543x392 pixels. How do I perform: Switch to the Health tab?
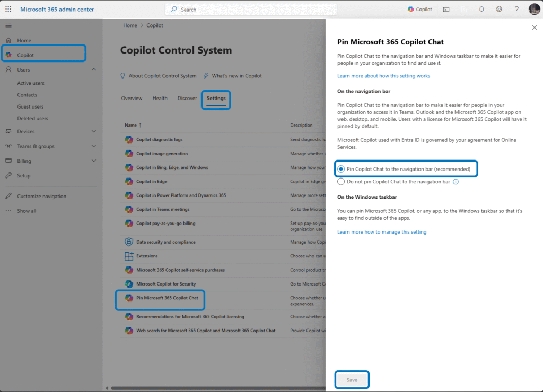coord(160,98)
